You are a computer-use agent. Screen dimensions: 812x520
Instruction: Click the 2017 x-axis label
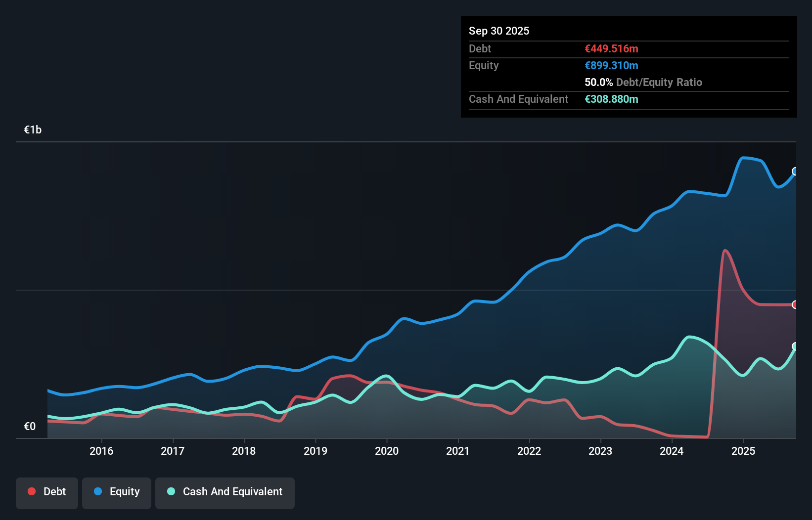point(173,451)
